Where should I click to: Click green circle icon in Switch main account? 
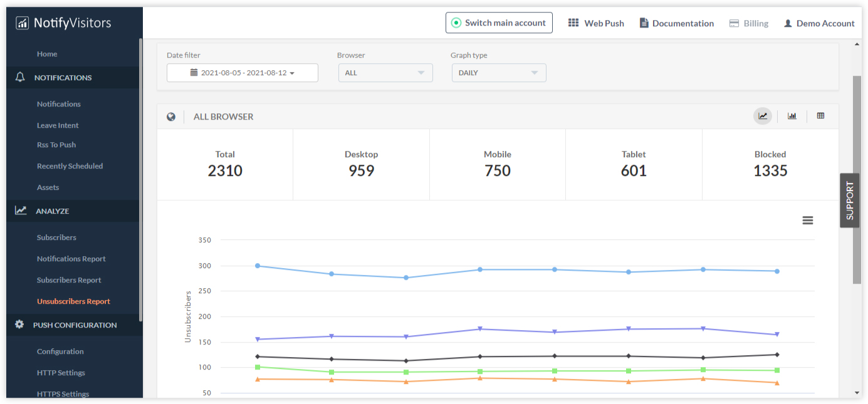pos(456,23)
